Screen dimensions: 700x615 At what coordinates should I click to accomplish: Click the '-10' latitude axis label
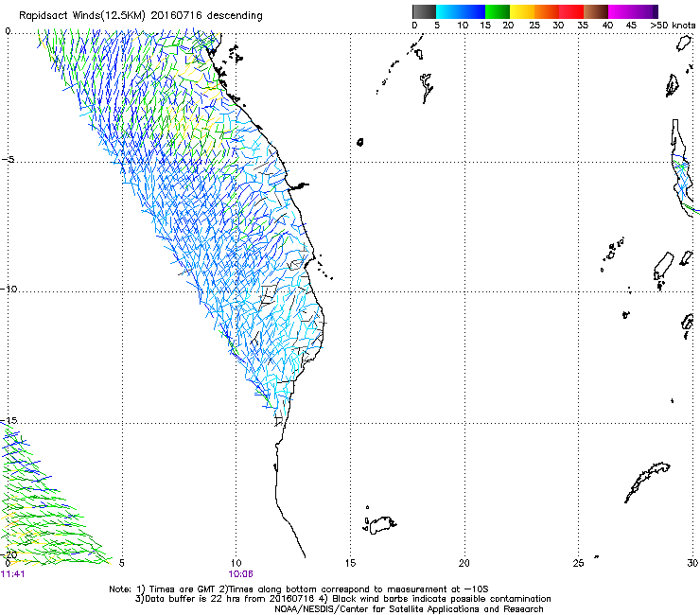coord(9,289)
